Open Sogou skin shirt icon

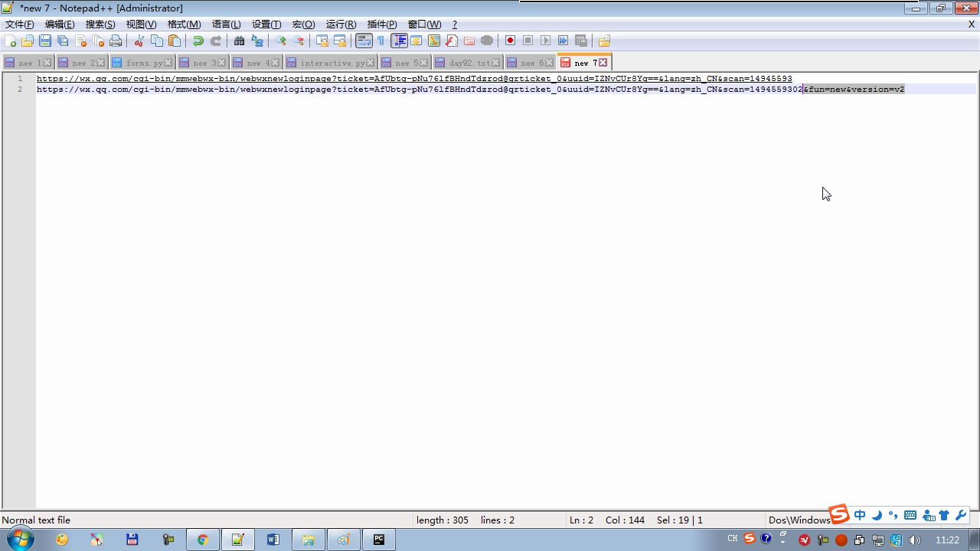(x=944, y=516)
